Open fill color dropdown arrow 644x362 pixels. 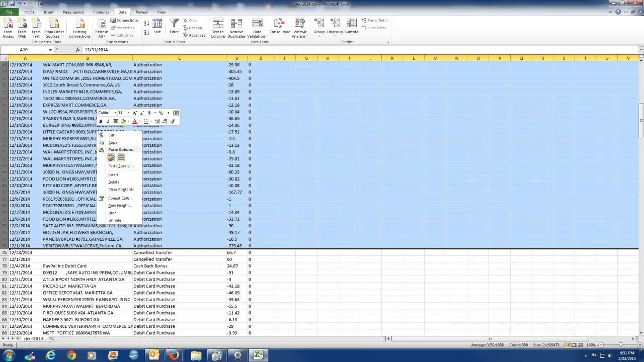pyautogui.click(x=128, y=121)
